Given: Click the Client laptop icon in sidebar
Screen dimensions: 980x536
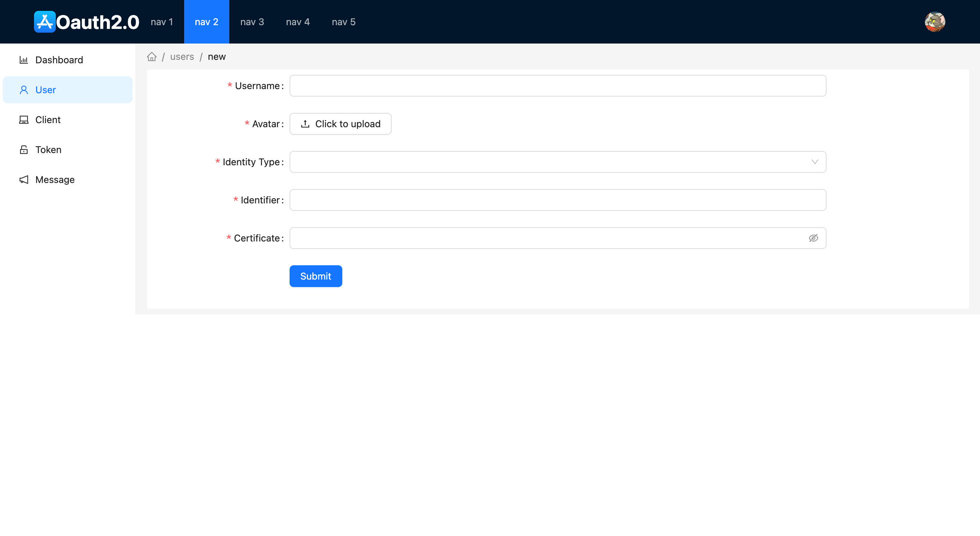Looking at the screenshot, I should [23, 120].
